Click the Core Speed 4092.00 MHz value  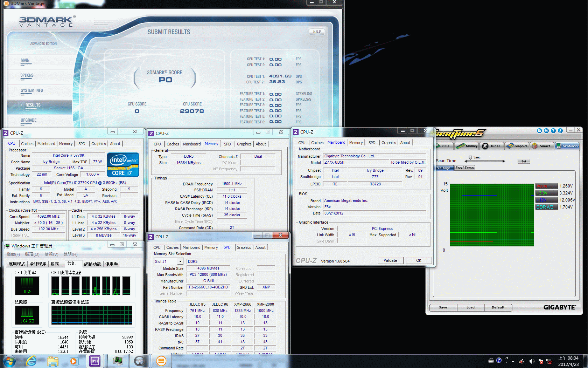[x=49, y=217]
